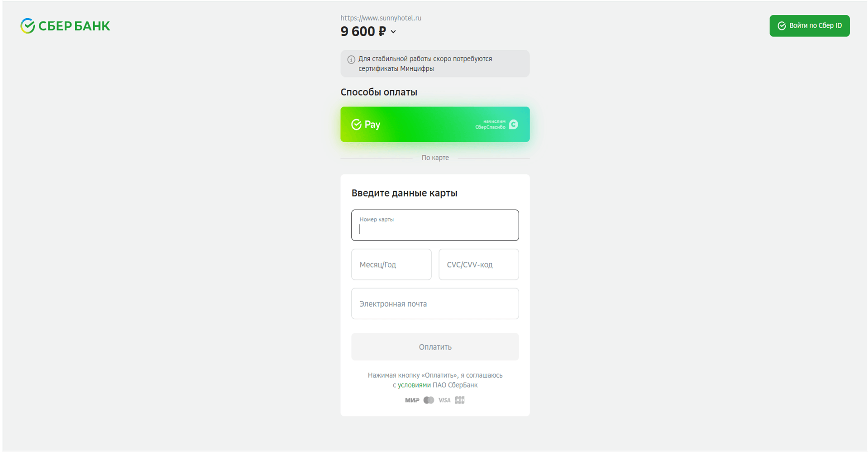Pay with the green SberPay button
The width and height of the screenshot is (868, 452).
tap(435, 124)
